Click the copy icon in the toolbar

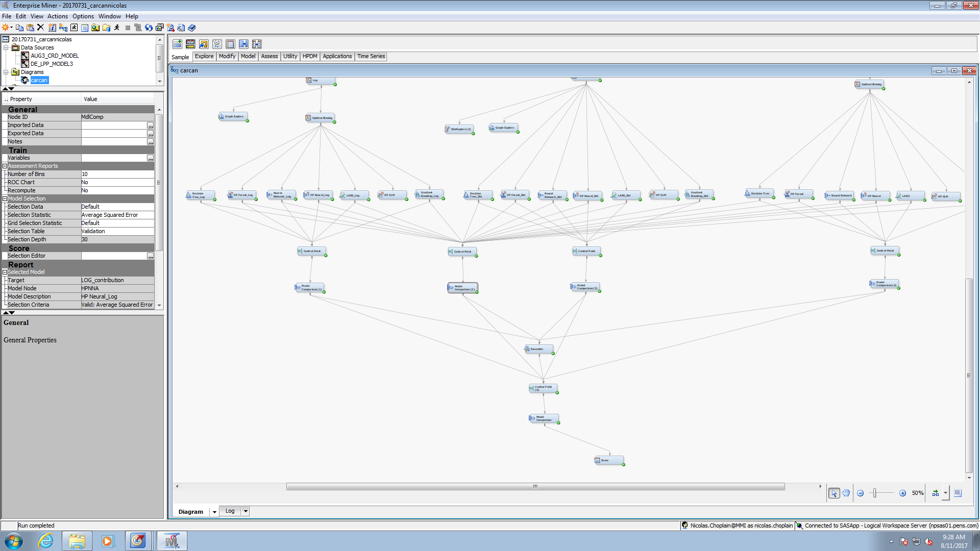tap(19, 28)
